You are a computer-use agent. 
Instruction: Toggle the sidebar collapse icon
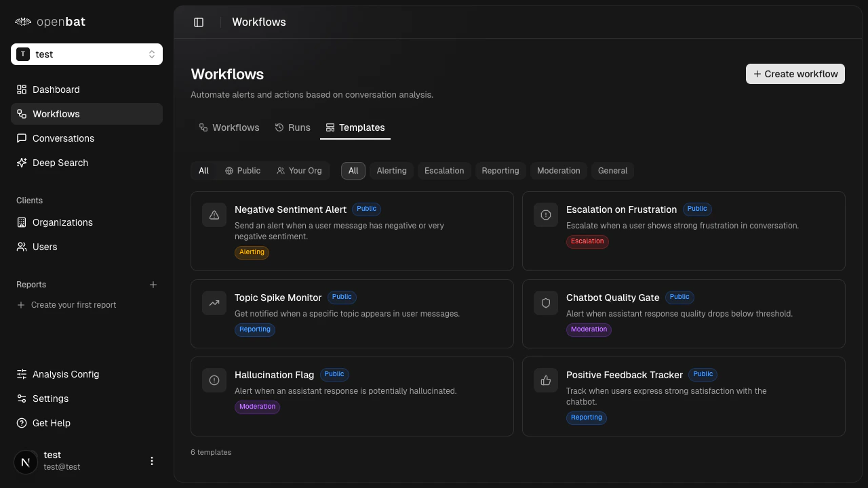[x=199, y=22]
